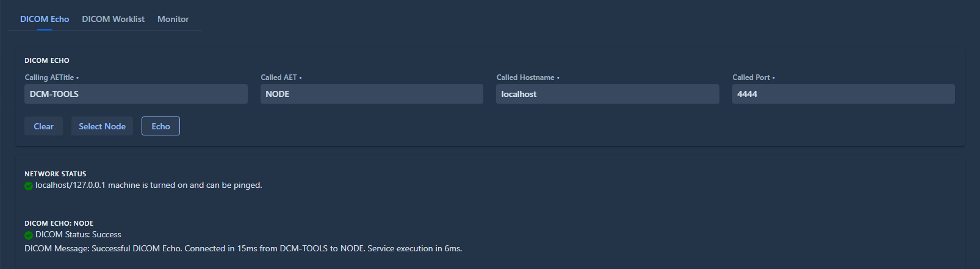Click the DICOM ECHO: NODE section heading
The height and width of the screenshot is (269, 980).
(59, 223)
